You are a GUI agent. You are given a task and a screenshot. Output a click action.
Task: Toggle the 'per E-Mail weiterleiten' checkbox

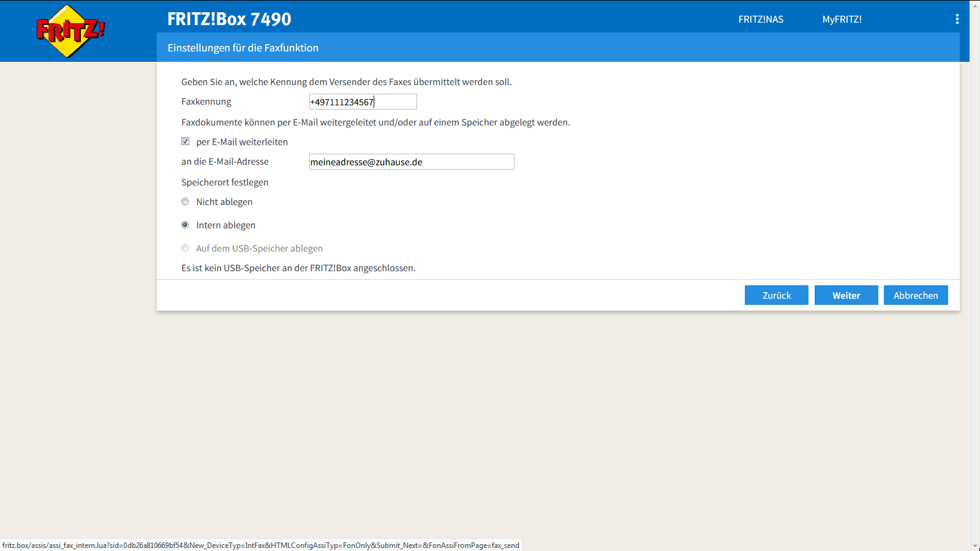185,141
